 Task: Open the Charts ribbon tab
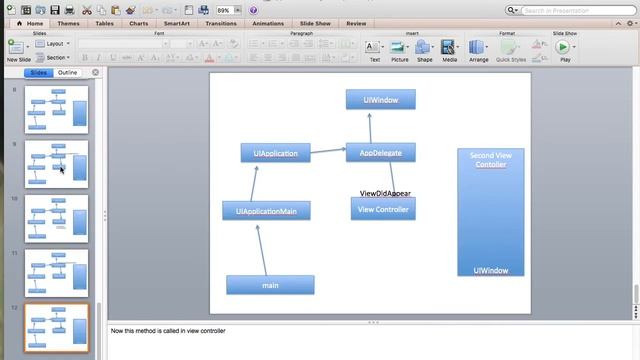tap(139, 24)
